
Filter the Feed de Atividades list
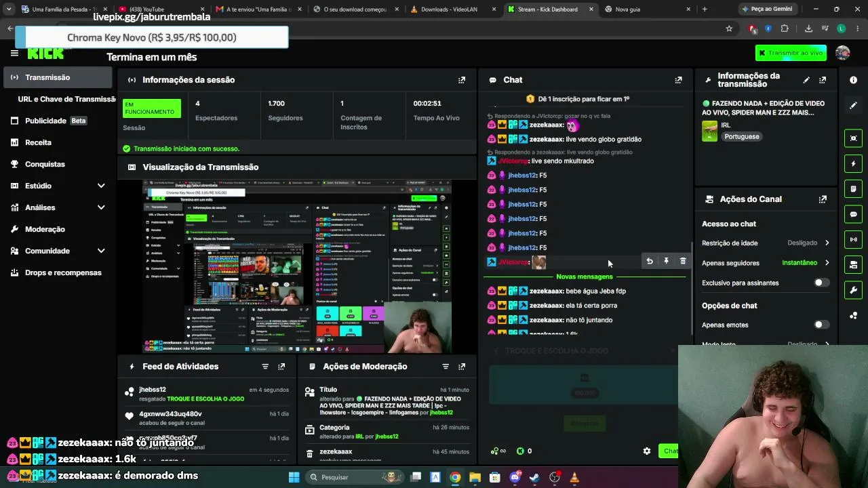pos(265,367)
